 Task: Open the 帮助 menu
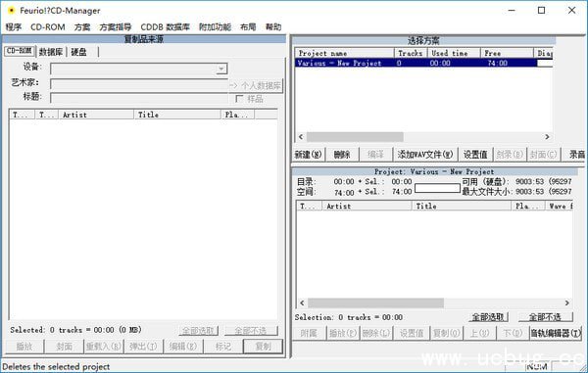click(273, 27)
